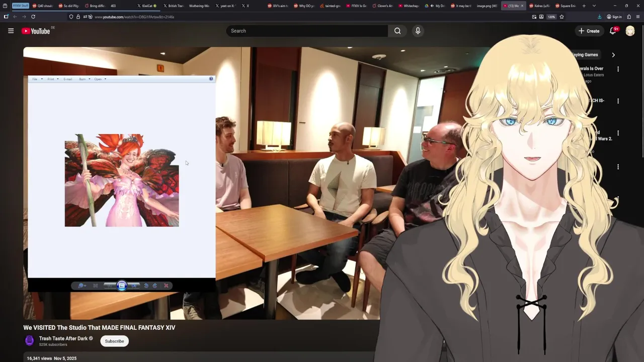Click the '16,341 views Nov 5, 2025' text
The width and height of the screenshot is (644, 362).
[x=51, y=358]
